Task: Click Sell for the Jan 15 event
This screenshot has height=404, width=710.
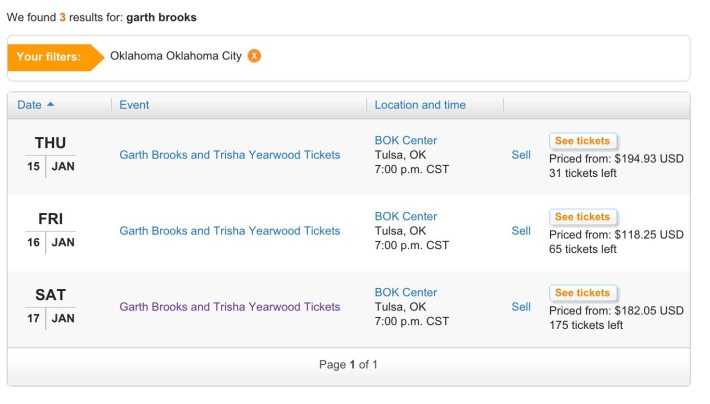Action: point(521,155)
